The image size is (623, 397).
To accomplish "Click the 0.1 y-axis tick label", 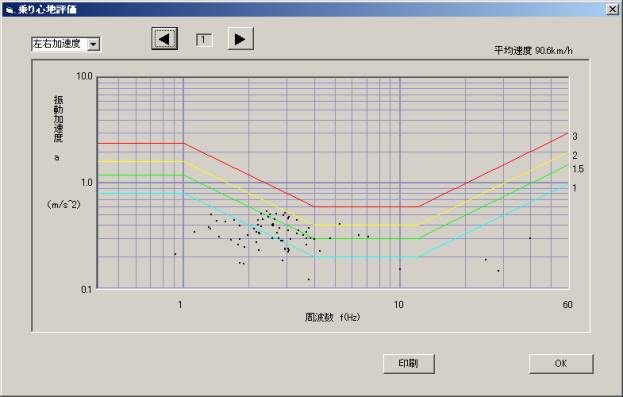I will (87, 289).
